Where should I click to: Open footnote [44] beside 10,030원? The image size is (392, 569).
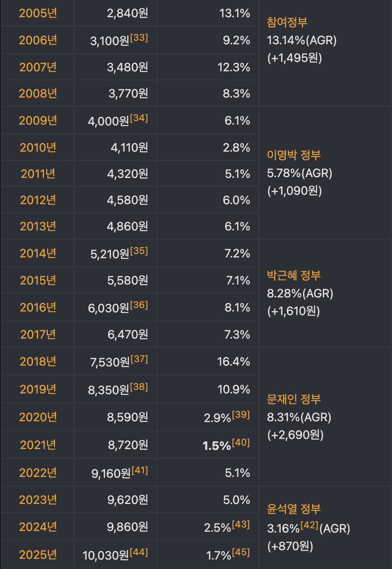pos(139,552)
